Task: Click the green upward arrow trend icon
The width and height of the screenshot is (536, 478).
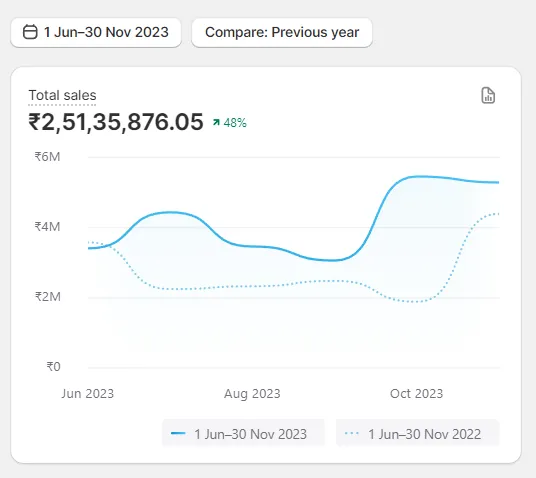Action: (216, 122)
